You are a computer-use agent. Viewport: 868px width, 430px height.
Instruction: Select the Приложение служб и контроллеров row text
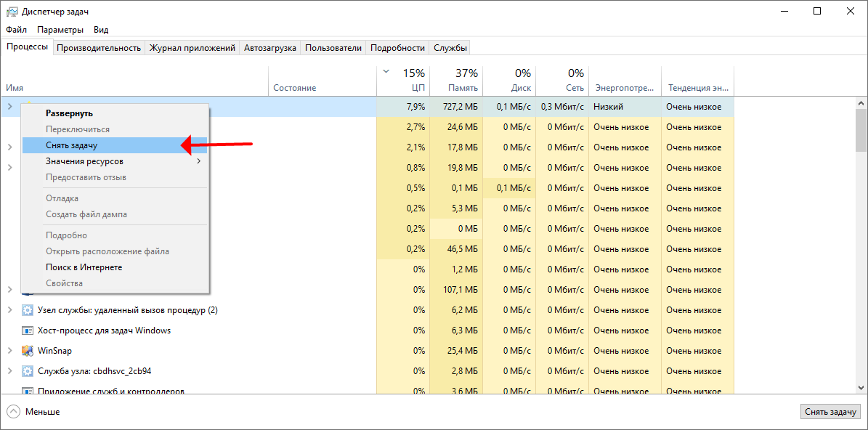(110, 391)
